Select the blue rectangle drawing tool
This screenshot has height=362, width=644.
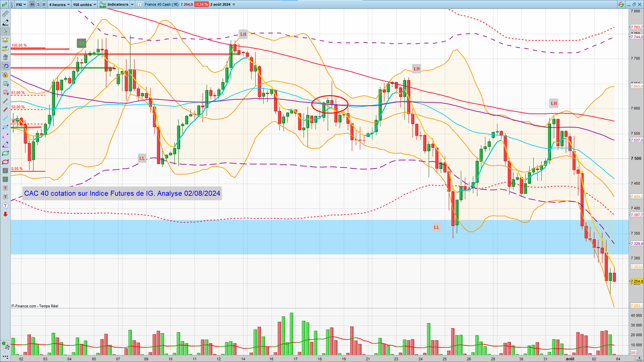(5, 127)
